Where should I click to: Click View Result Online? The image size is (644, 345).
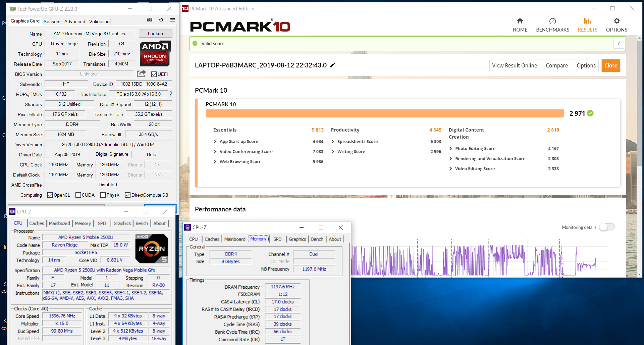pos(515,65)
